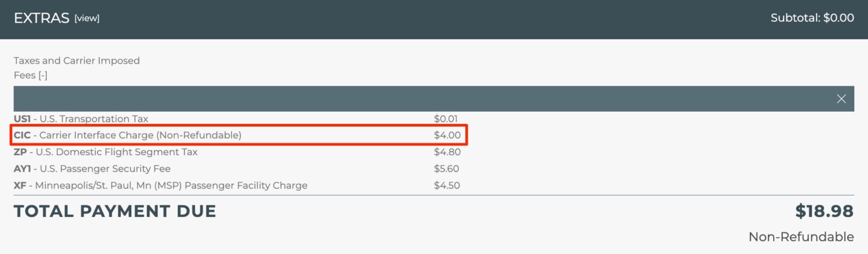Screen dimensions: 868x254
Task: Close the fee breakdown with the X icon
Action: [x=841, y=99]
